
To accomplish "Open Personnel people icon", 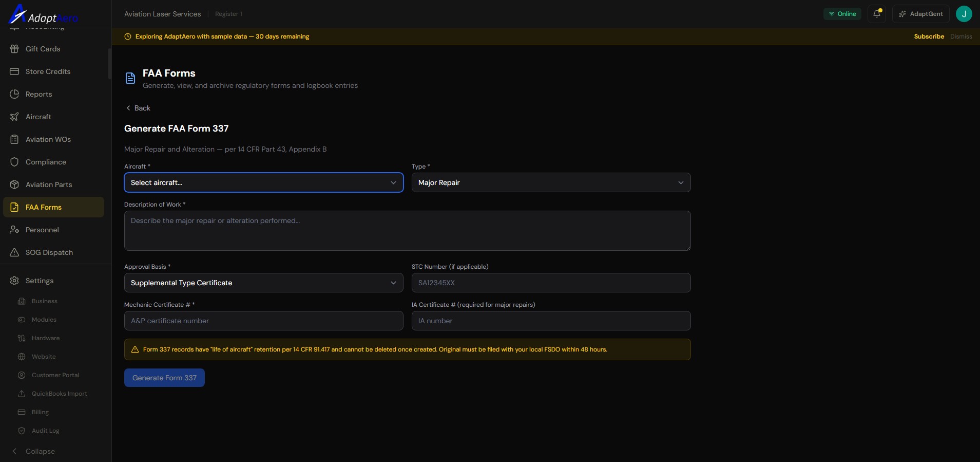I will (x=14, y=230).
